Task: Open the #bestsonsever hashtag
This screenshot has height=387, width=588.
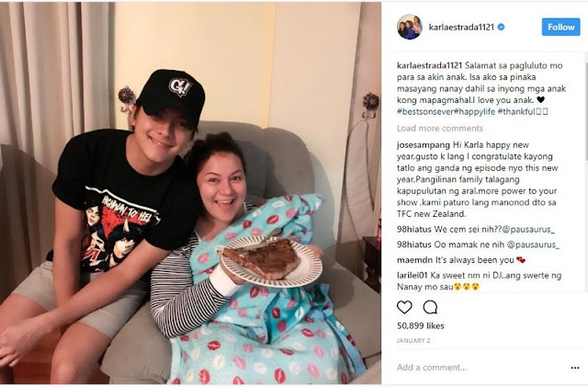Action: [425, 111]
